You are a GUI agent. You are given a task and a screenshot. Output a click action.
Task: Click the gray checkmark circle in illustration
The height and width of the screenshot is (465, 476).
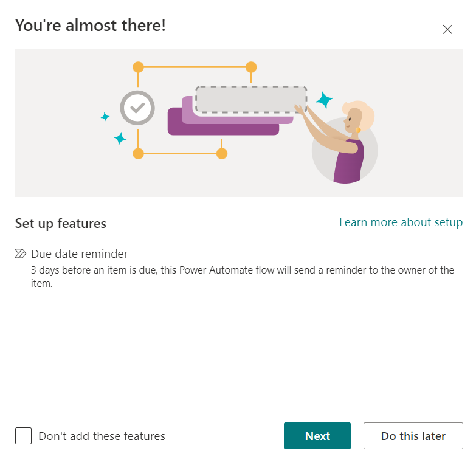(x=137, y=108)
